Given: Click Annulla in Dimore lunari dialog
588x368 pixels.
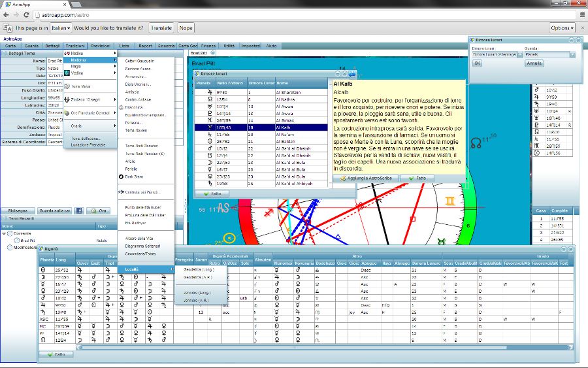Looking at the screenshot, I should tap(534, 63).
